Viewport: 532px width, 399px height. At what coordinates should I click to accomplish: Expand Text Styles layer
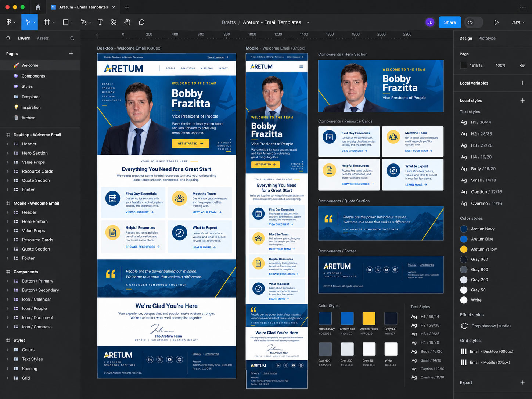[8, 359]
